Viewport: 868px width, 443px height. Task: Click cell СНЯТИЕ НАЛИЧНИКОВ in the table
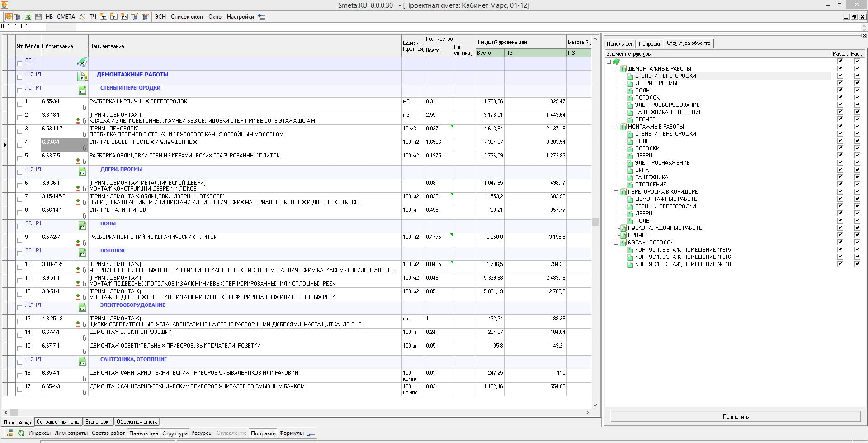[245, 213]
